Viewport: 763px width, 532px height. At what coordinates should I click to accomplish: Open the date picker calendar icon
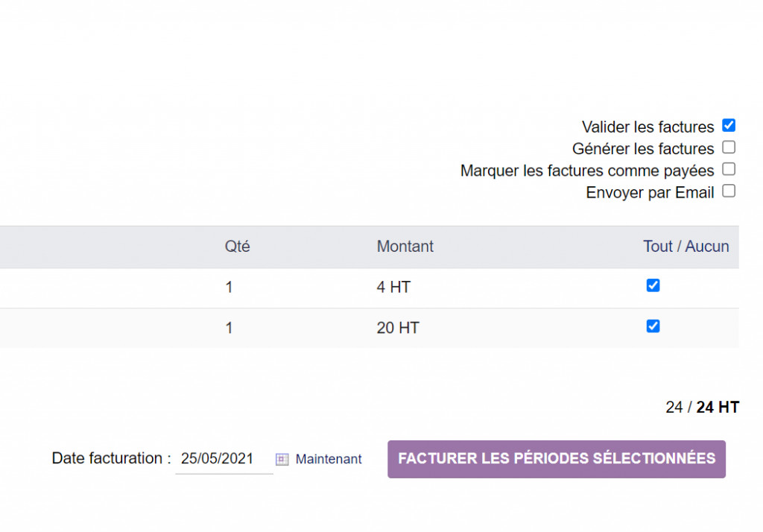tap(282, 459)
